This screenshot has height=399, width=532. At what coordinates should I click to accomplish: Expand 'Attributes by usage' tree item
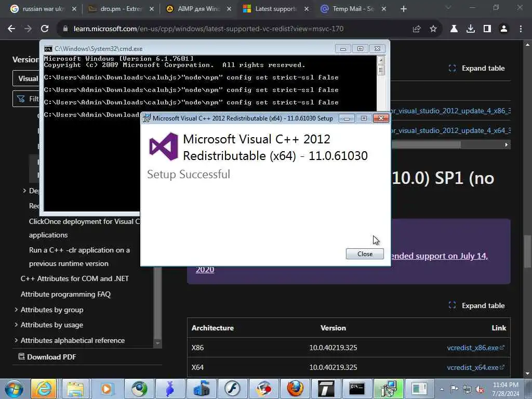pos(16,325)
